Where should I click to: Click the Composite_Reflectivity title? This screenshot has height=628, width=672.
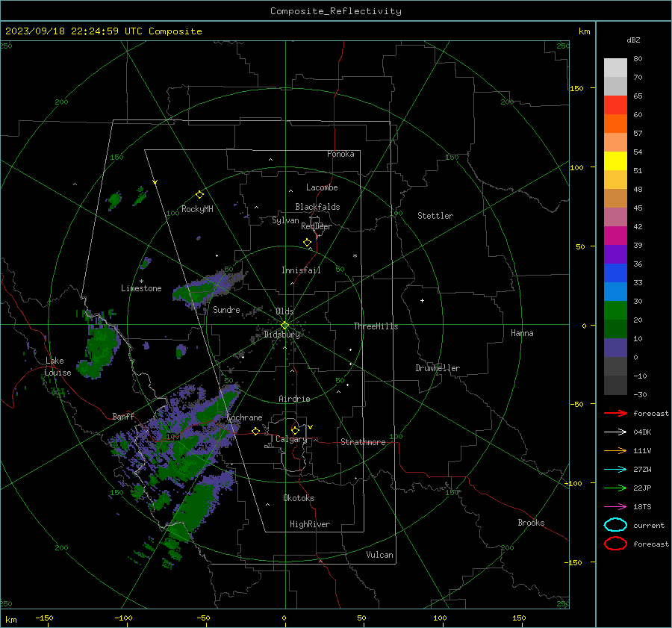[336, 11]
